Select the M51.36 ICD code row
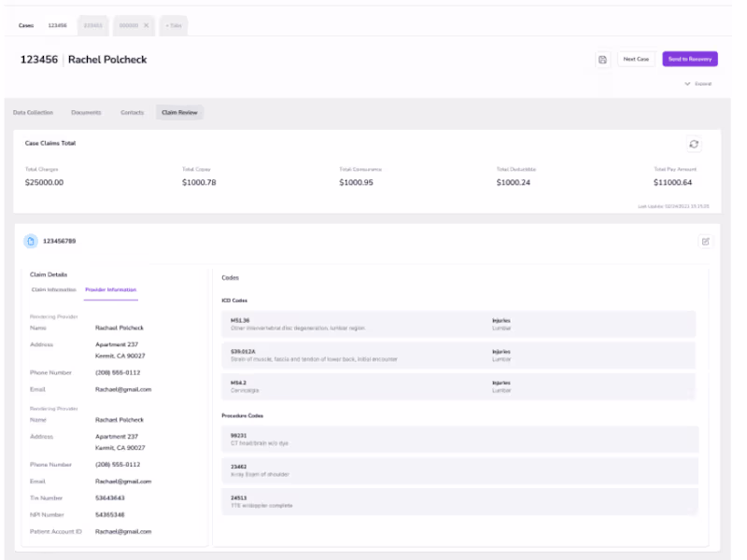747x560 pixels. pos(458,324)
